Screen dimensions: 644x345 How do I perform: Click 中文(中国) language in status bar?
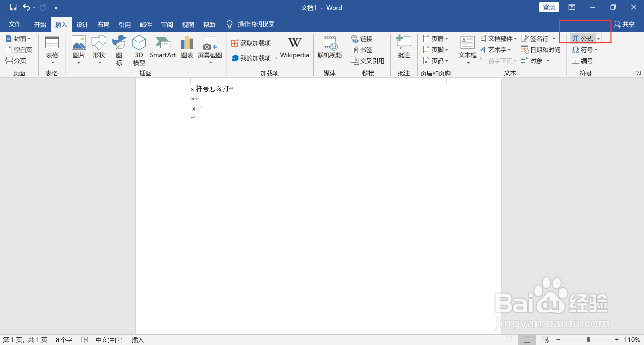pyautogui.click(x=109, y=340)
